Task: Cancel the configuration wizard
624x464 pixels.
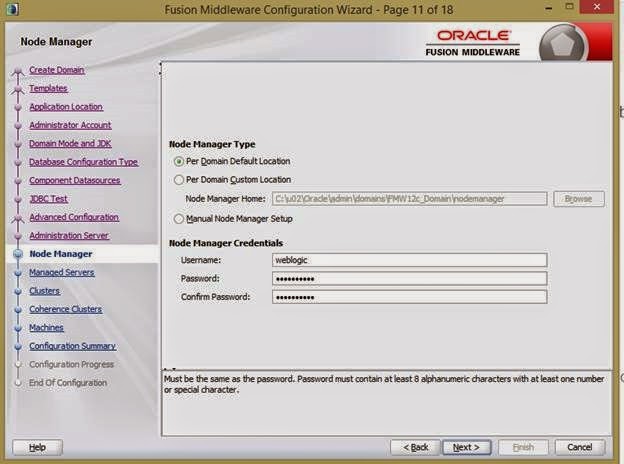Action: 580,447
